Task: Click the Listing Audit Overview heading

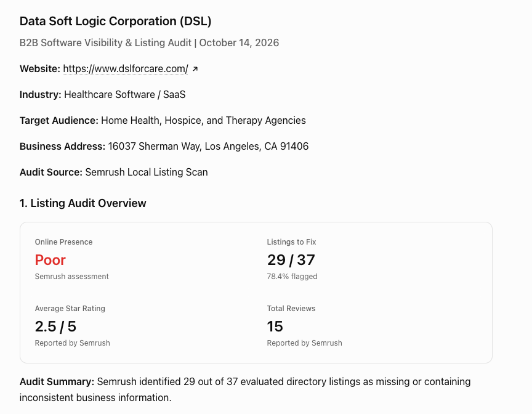Action: click(83, 203)
